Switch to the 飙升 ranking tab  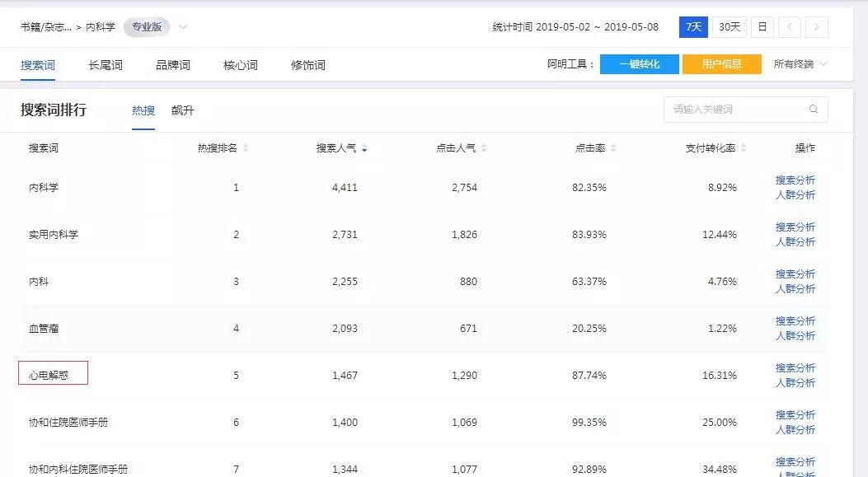(182, 110)
